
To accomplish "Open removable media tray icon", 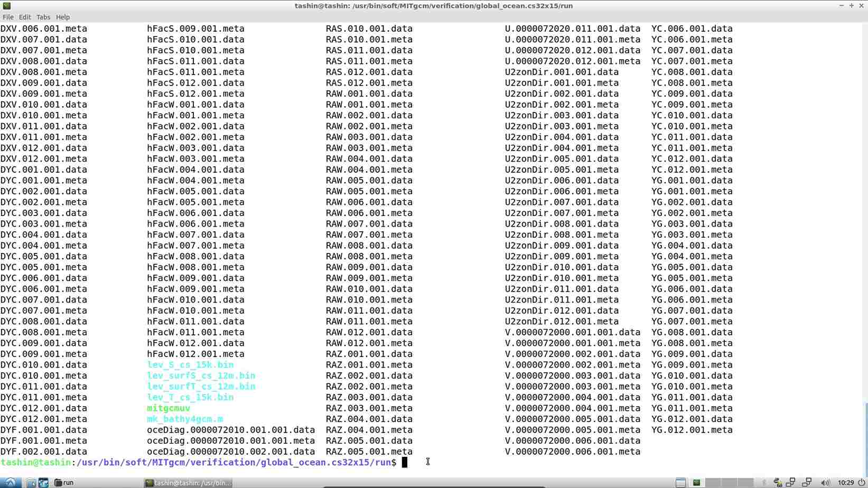I will tap(777, 482).
